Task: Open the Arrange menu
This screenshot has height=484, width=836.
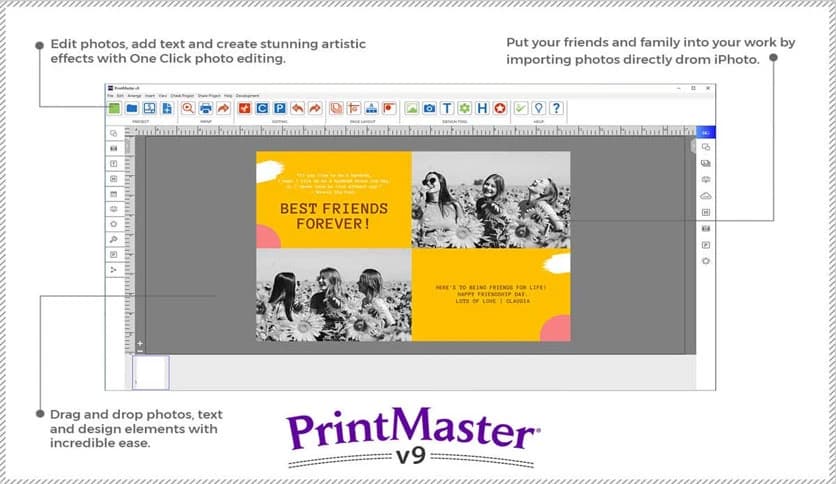Action: 134,96
